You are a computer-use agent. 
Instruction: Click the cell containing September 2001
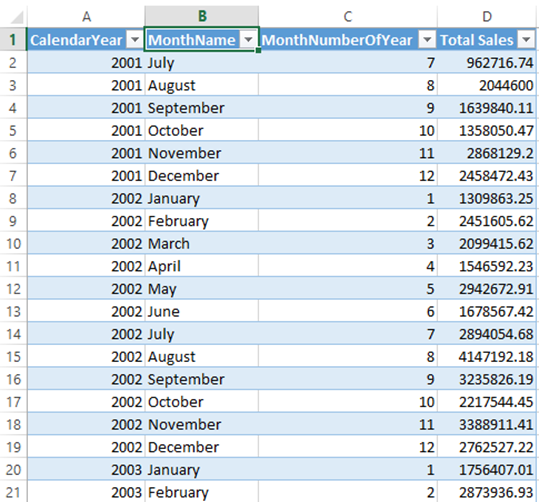[202, 108]
